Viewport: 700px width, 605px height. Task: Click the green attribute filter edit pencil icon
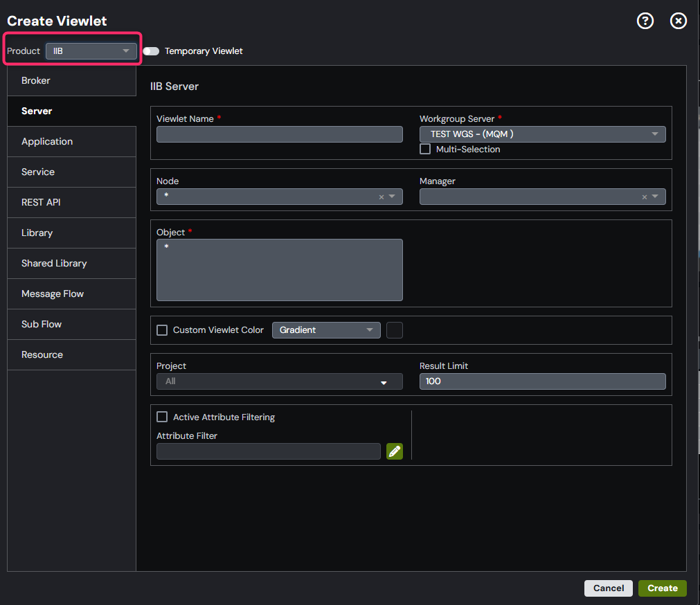(394, 451)
